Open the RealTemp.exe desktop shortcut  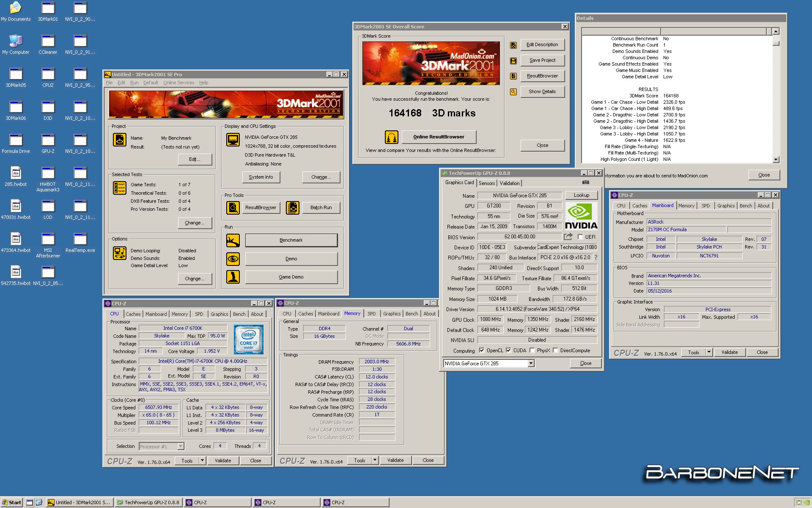tap(80, 243)
